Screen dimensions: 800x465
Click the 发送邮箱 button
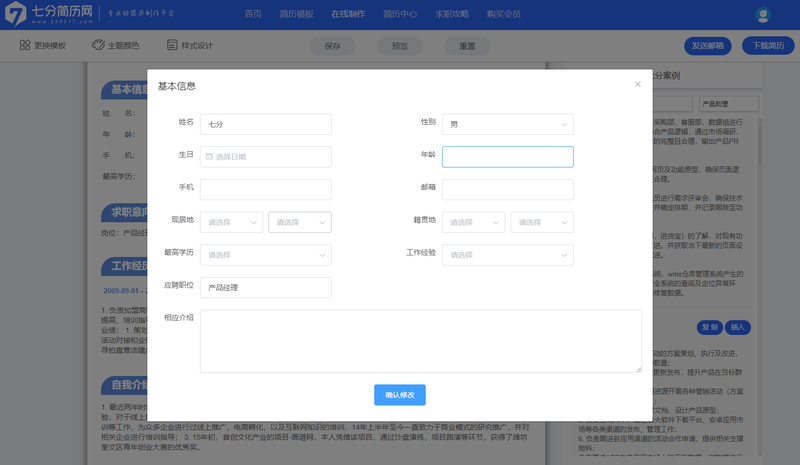[x=708, y=46]
